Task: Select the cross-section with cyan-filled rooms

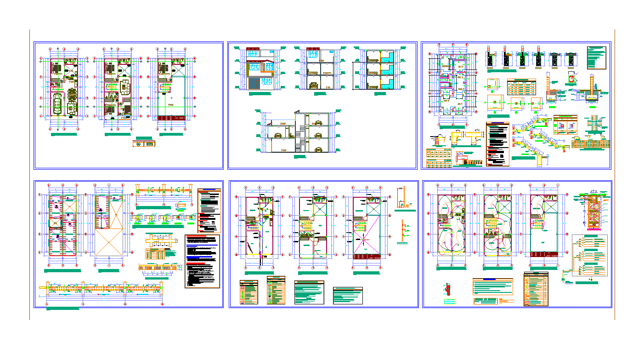Action: [379, 68]
